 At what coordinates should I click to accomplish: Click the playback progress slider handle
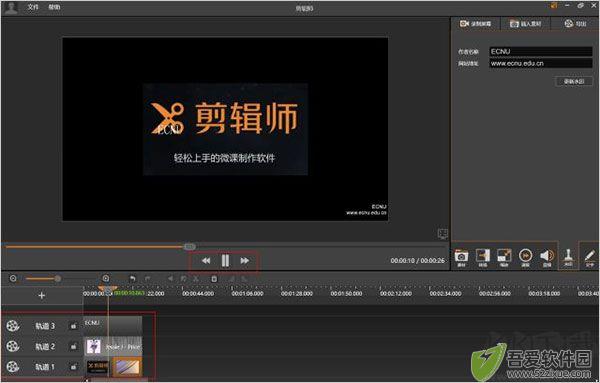(x=189, y=247)
